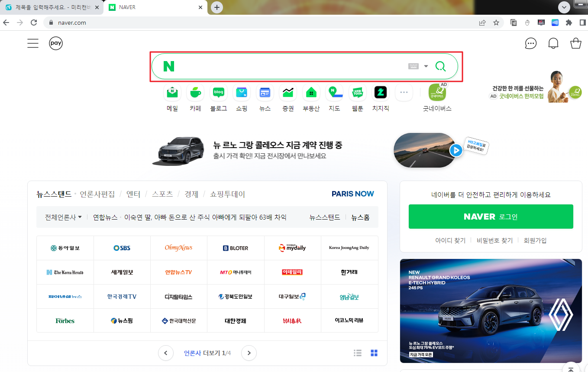Expand the search autocomplete dropdown arrow
588x372 pixels.
[426, 66]
